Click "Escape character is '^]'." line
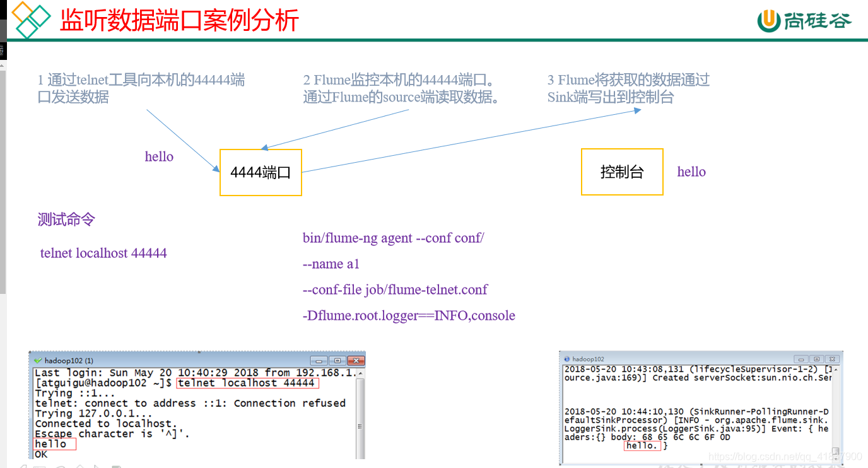The height and width of the screenshot is (468, 868). coord(112,434)
